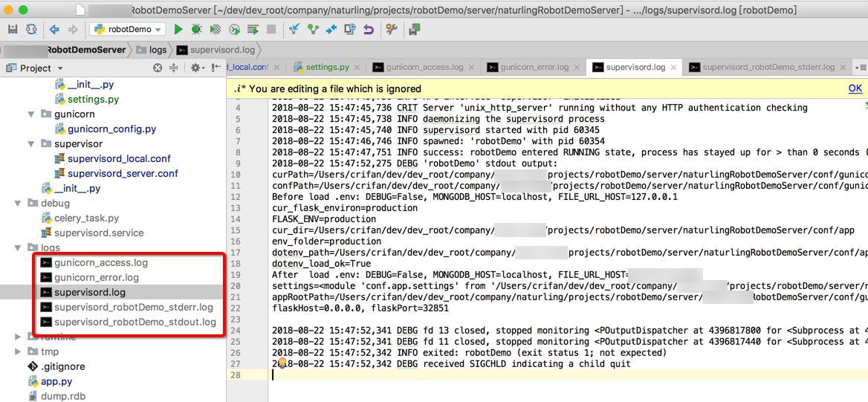
Task: Click the Concurrency Diagram run icon
Action: (253, 29)
